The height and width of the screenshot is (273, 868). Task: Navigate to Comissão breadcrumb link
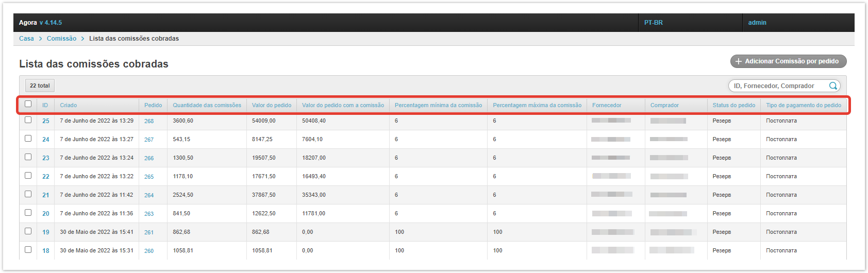point(61,39)
